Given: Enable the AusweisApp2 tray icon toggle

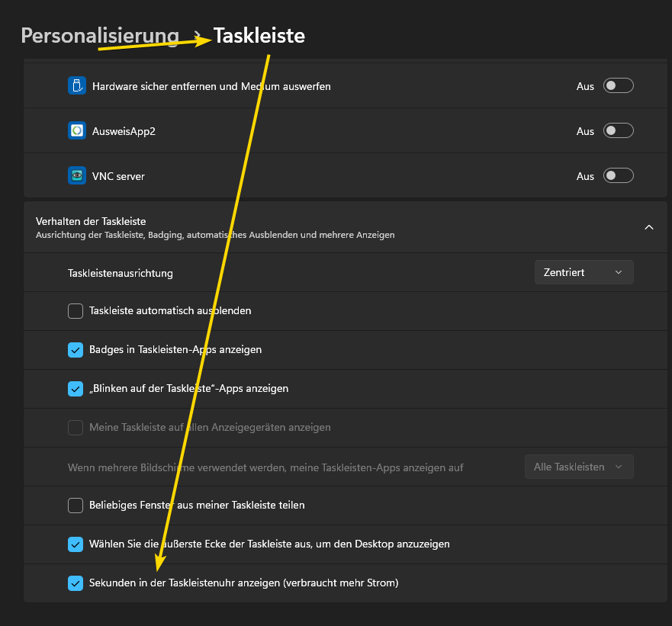Looking at the screenshot, I should (x=618, y=131).
